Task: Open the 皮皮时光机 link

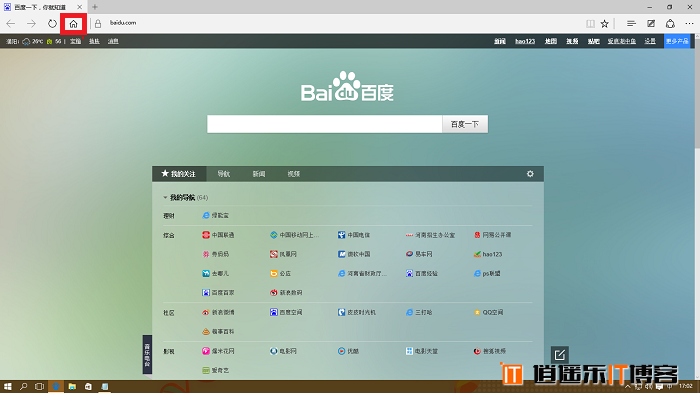Action: click(x=357, y=312)
